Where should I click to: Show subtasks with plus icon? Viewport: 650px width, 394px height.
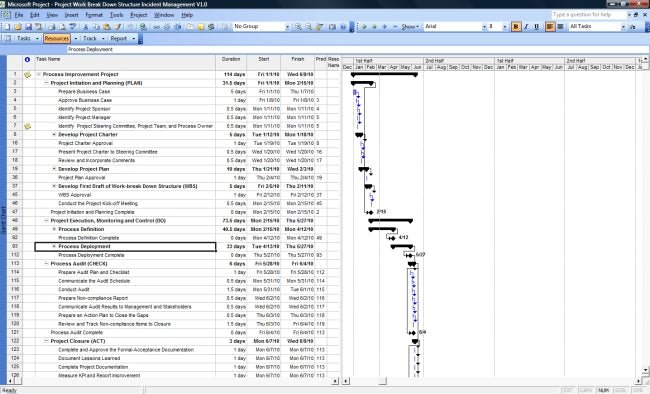[x=384, y=27]
